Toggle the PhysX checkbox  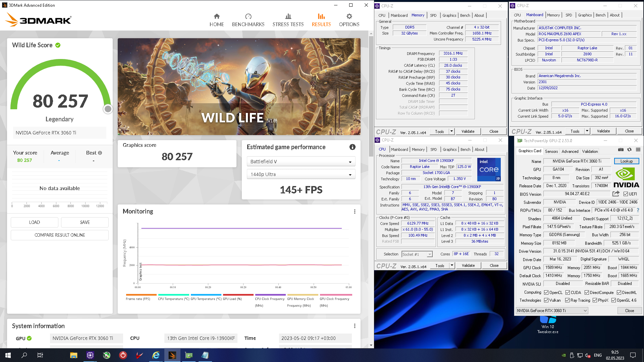(x=595, y=300)
